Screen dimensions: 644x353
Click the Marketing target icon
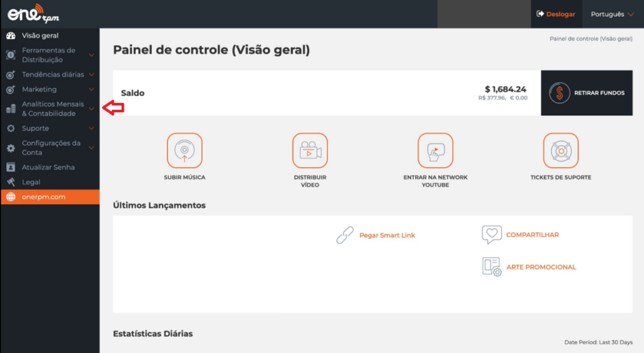click(11, 89)
